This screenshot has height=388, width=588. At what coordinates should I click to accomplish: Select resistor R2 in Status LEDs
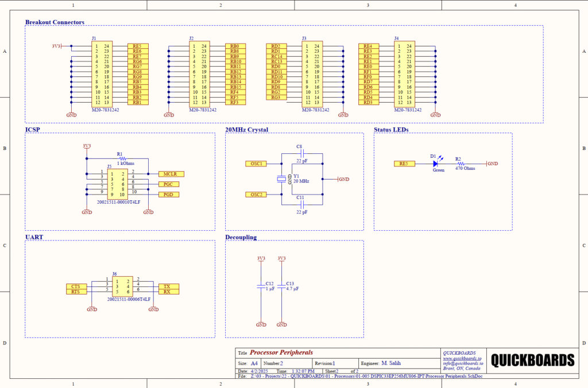coord(461,164)
